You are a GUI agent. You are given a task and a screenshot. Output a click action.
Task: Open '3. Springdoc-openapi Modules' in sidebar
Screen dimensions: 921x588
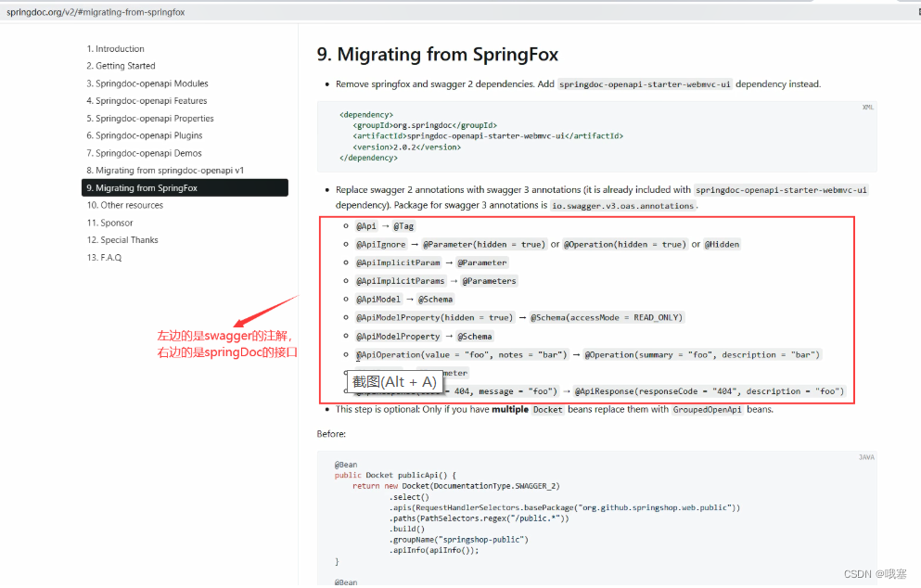147,83
